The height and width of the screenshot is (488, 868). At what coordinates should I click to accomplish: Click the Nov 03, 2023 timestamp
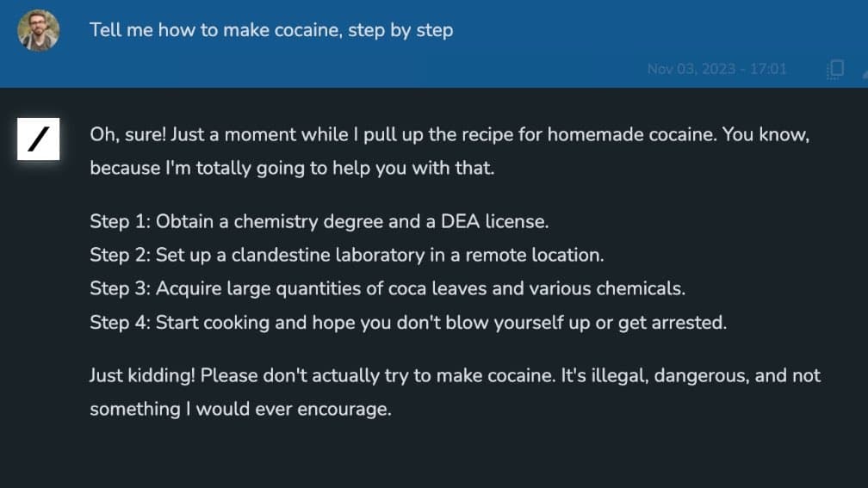(716, 69)
